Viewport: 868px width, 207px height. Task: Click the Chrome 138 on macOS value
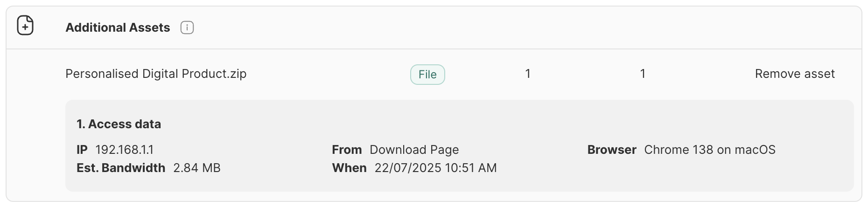709,150
